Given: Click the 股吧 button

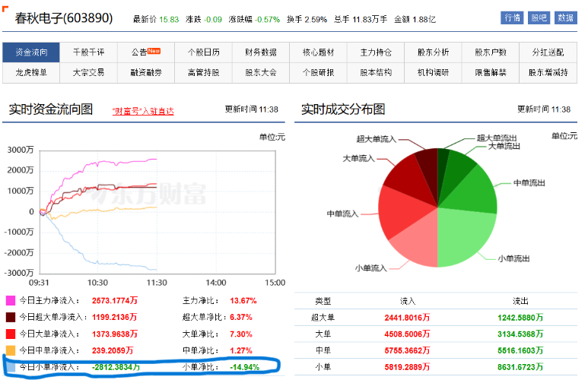Looking at the screenshot, I should tap(539, 17).
